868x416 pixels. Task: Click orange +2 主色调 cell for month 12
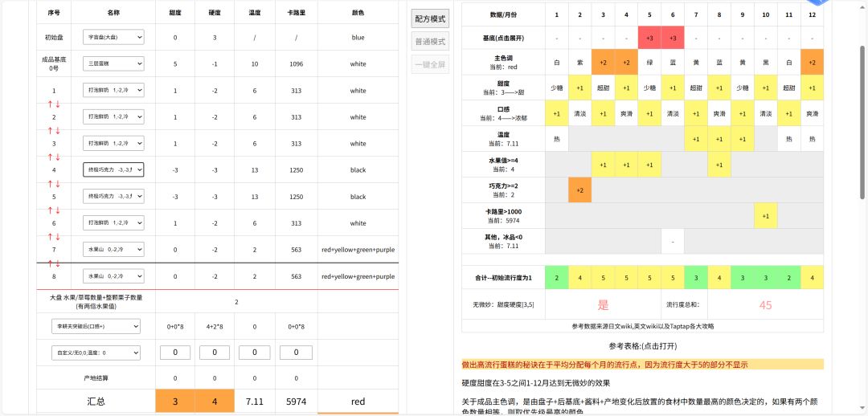[x=812, y=63]
